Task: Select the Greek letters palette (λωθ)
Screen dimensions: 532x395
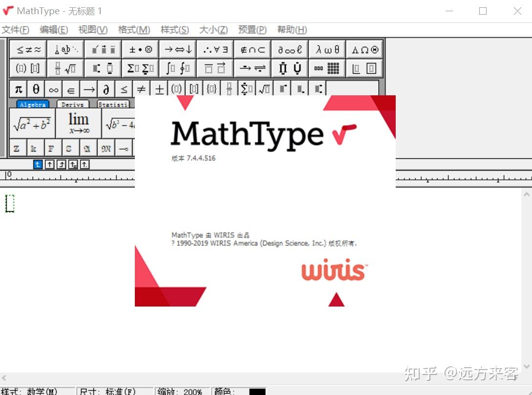Action: 327,49
